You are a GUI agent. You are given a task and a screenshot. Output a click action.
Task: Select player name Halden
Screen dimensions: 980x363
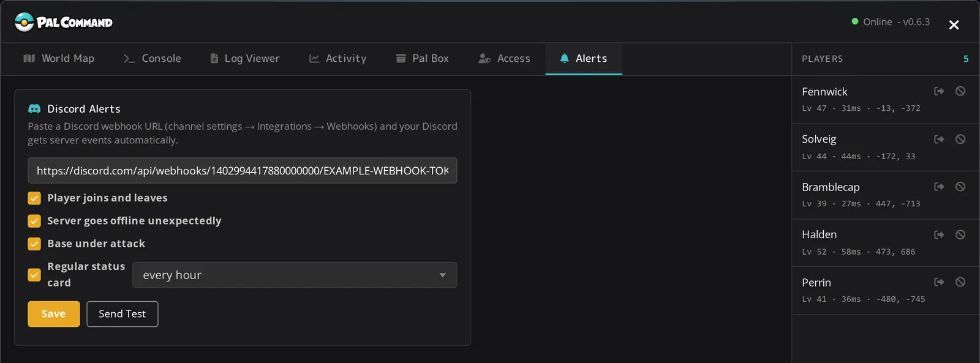point(819,234)
